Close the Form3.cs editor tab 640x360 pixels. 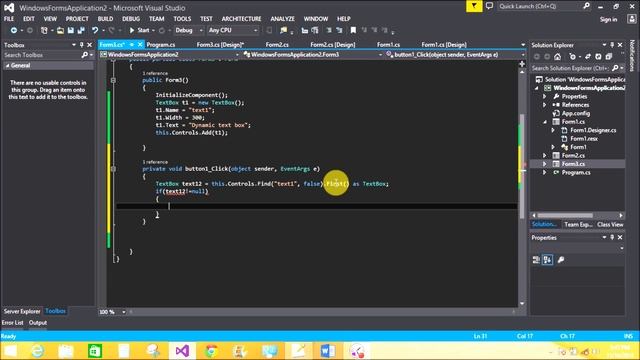(x=140, y=44)
